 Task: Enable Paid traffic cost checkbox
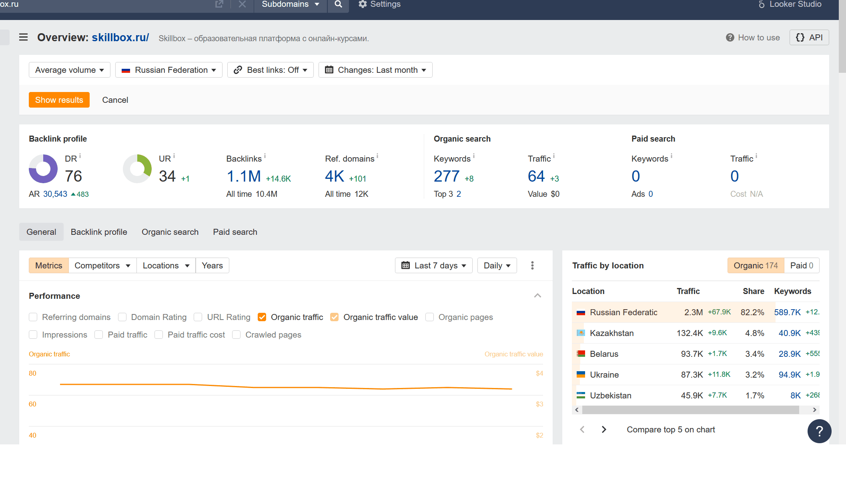point(159,335)
